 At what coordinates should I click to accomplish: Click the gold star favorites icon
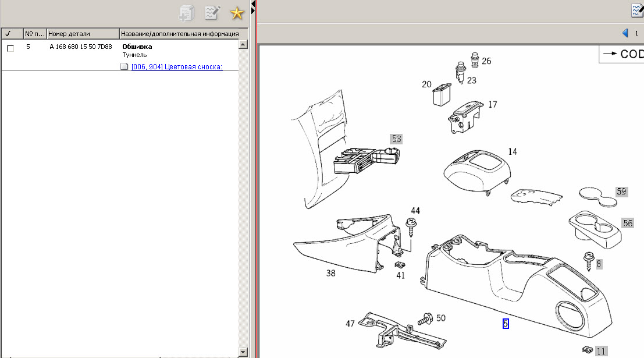(236, 13)
